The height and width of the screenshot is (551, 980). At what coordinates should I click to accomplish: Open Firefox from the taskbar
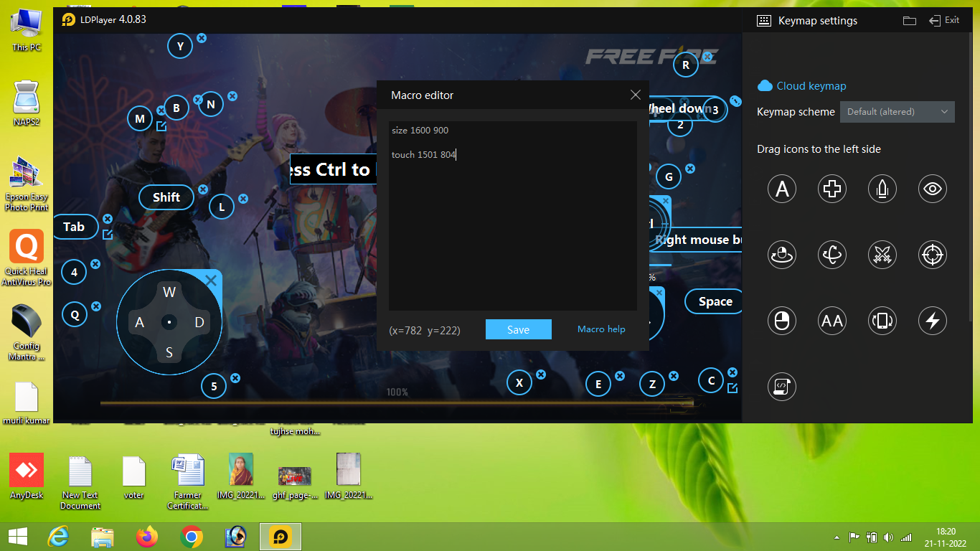pyautogui.click(x=146, y=536)
